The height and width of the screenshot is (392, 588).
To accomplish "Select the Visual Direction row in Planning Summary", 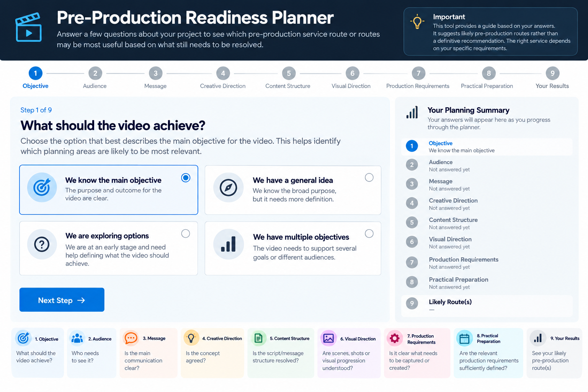I will [487, 243].
